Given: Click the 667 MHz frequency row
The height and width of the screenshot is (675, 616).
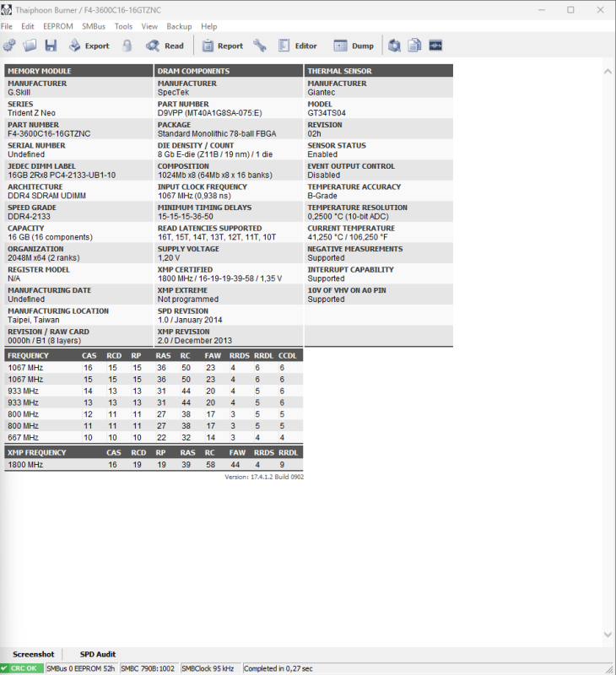Looking at the screenshot, I should tap(154, 437).
